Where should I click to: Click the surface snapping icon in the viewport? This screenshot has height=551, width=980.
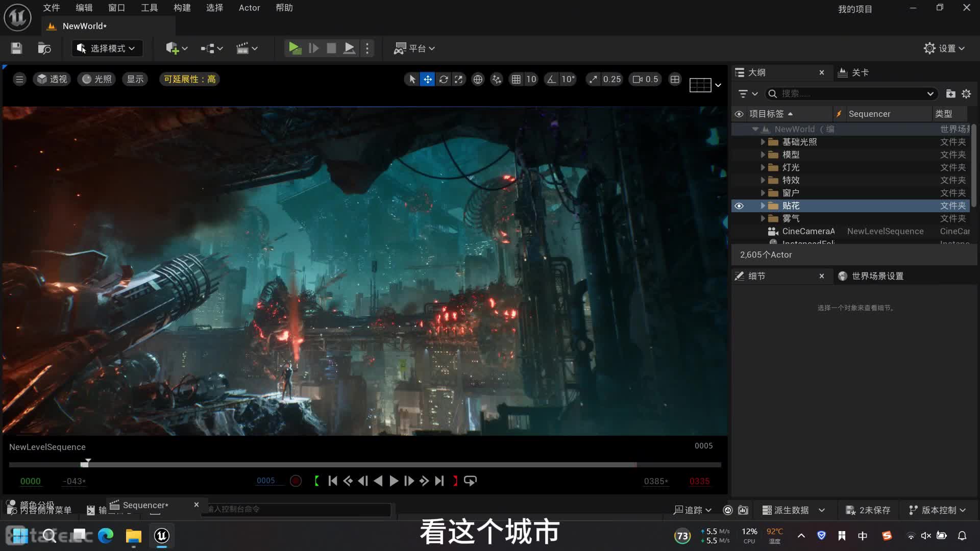497,79
